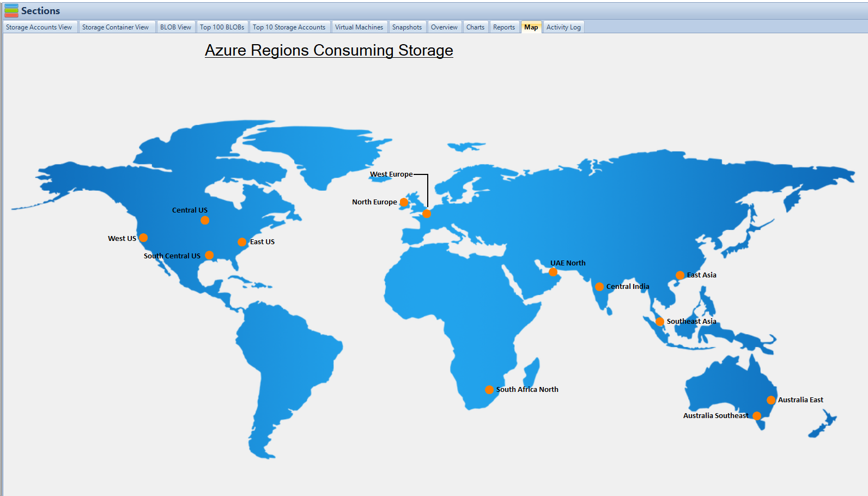Select the Reports tab
868x496 pixels.
pos(504,27)
